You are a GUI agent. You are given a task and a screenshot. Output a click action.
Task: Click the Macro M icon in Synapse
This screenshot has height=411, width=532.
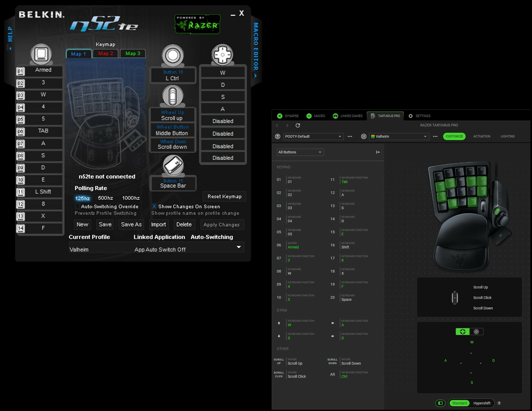tap(309, 116)
